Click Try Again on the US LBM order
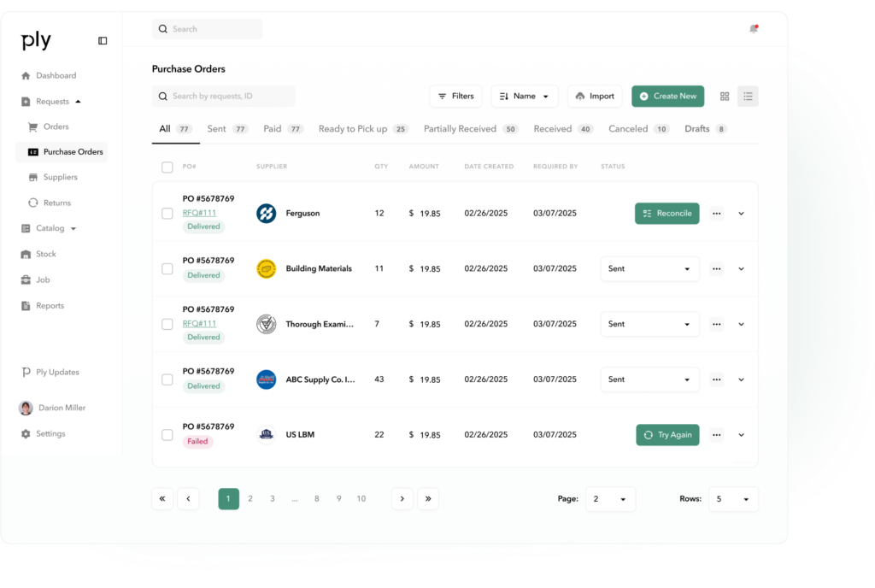Screen dimensions: 875x588 pos(667,435)
